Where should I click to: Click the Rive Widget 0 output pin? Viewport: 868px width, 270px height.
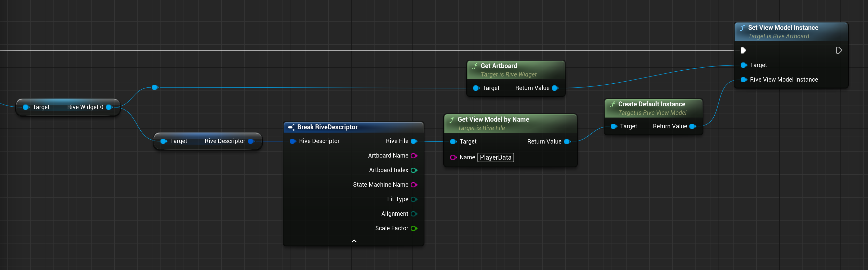pos(109,107)
